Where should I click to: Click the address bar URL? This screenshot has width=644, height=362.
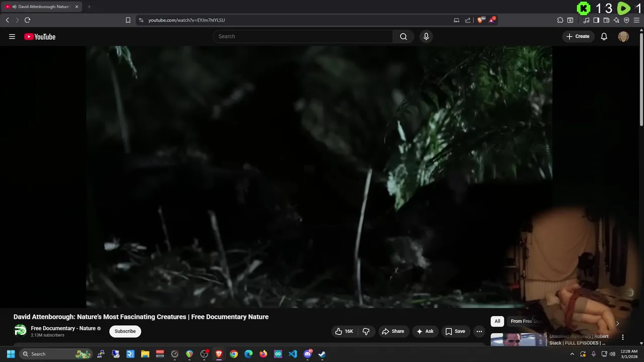coord(187,20)
